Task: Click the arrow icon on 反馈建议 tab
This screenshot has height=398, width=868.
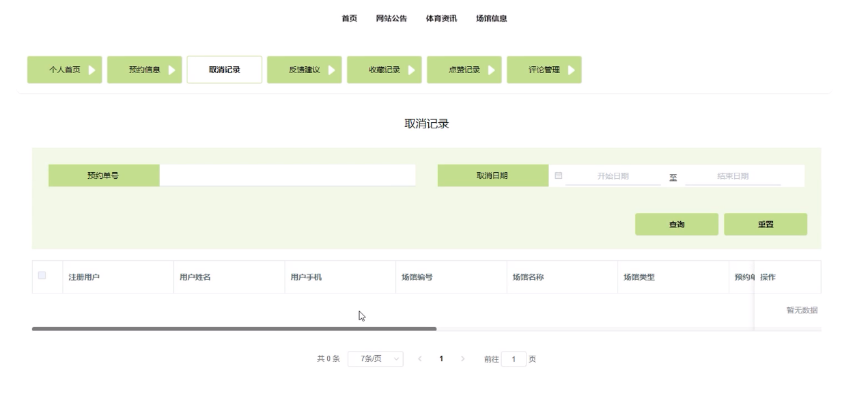Action: point(331,70)
